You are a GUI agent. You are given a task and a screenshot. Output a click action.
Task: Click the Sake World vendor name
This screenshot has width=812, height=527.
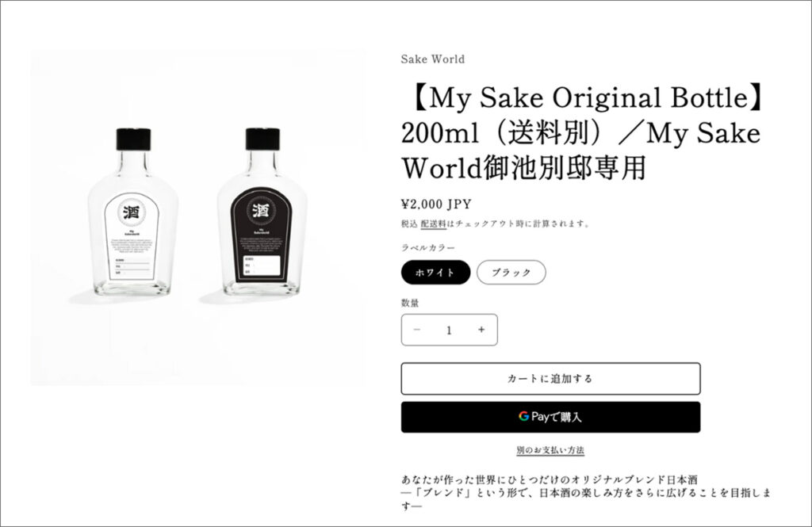coord(433,59)
